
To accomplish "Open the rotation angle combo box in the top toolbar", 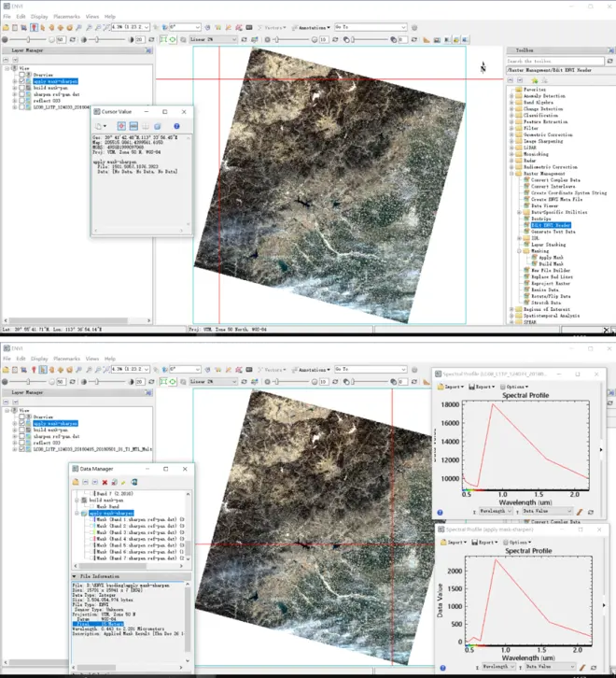I will point(185,27).
